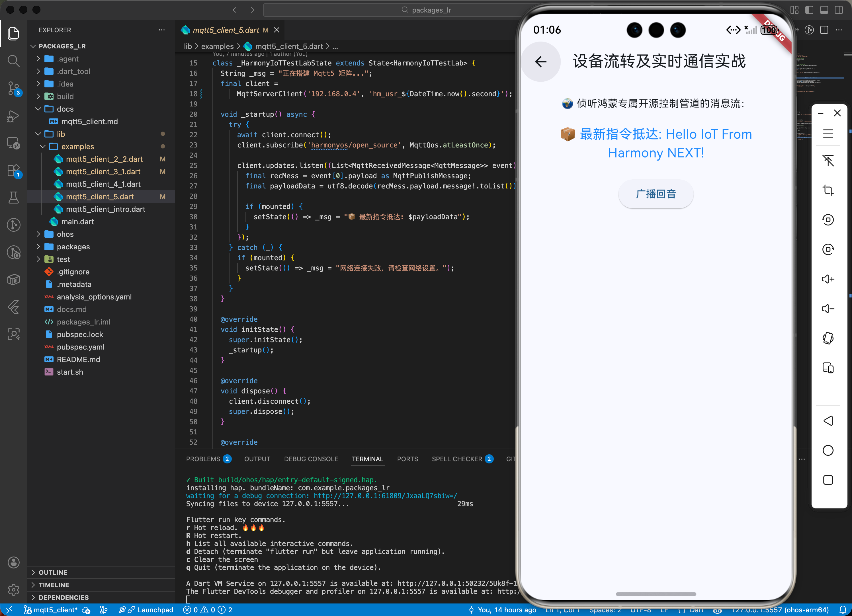Tap the 广播回音 button in the app
Viewport: 852px width, 616px height.
tap(656, 194)
